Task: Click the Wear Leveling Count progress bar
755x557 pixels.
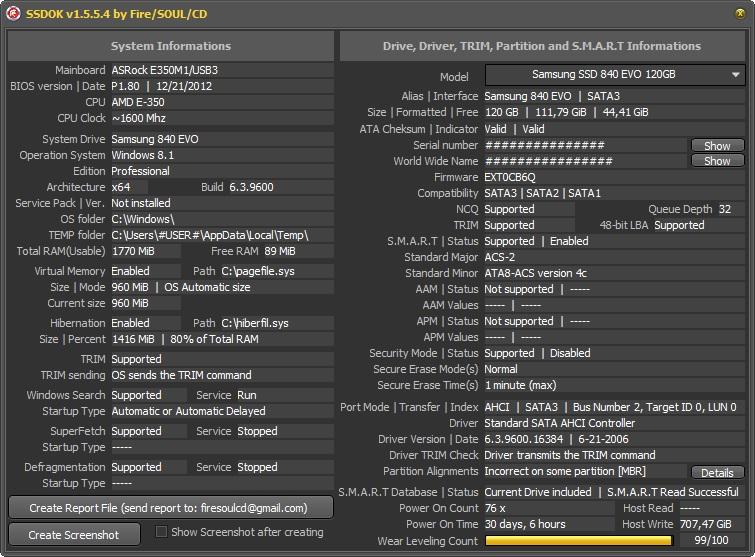Action: pos(579,541)
